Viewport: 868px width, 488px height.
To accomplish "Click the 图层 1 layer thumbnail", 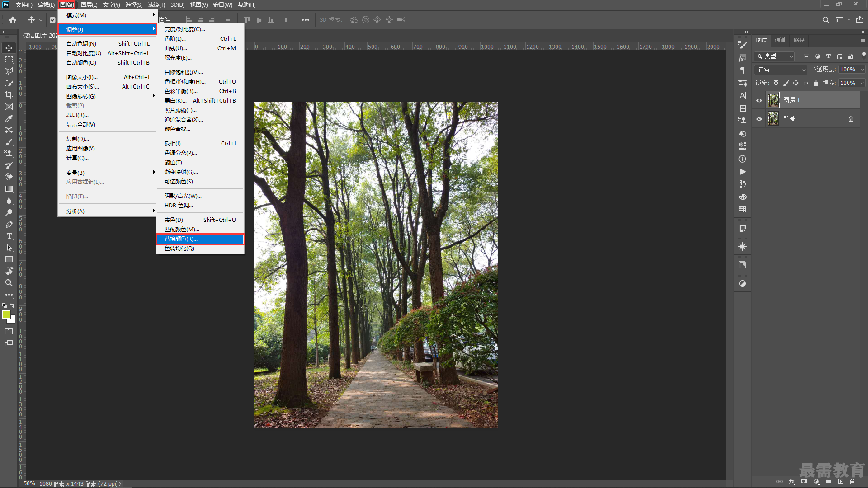I will click(774, 100).
